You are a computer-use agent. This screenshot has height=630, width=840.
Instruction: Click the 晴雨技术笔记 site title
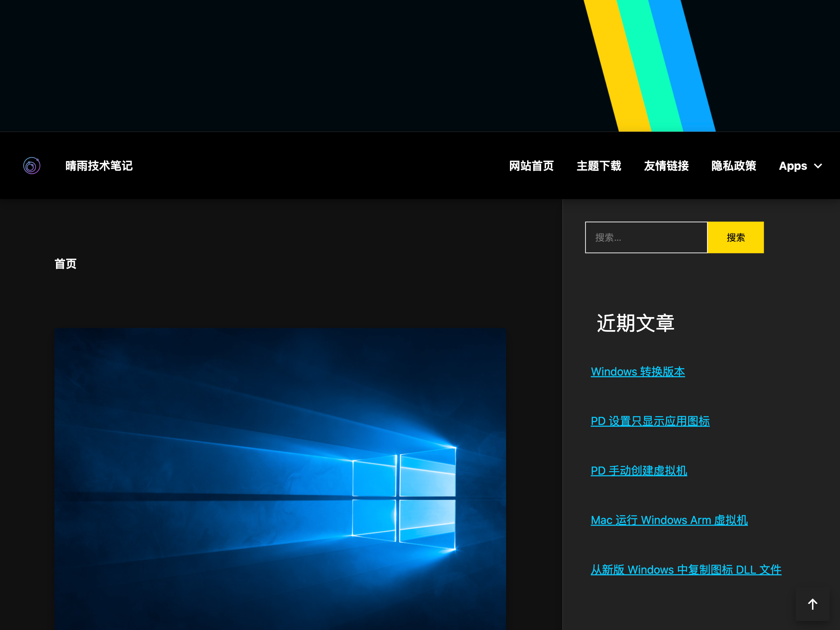[x=99, y=166]
